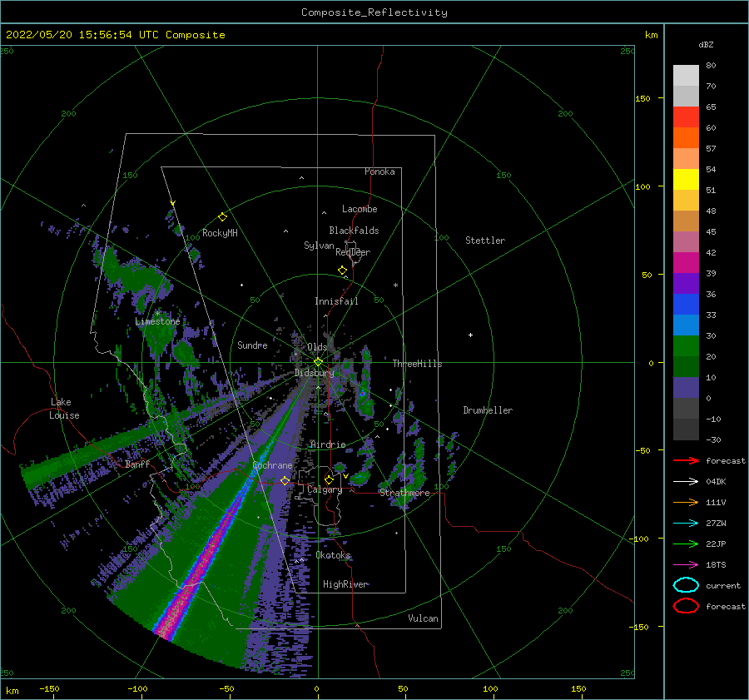Pick the dark gray -10 dBZ swatch

[686, 429]
